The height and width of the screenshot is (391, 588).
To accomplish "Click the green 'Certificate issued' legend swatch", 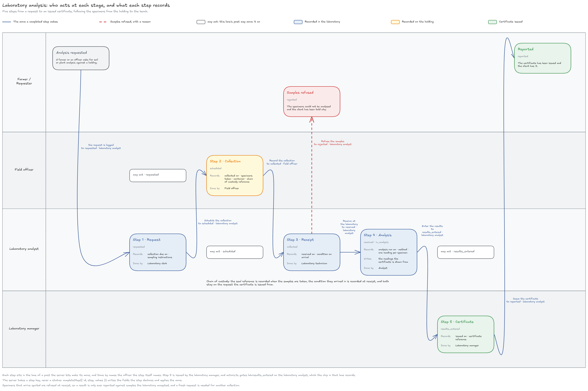I will click(492, 22).
